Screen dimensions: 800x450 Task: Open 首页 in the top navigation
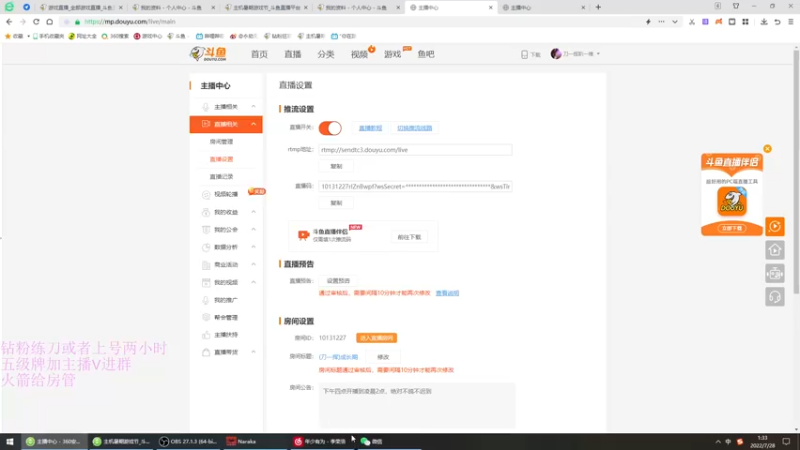point(259,54)
